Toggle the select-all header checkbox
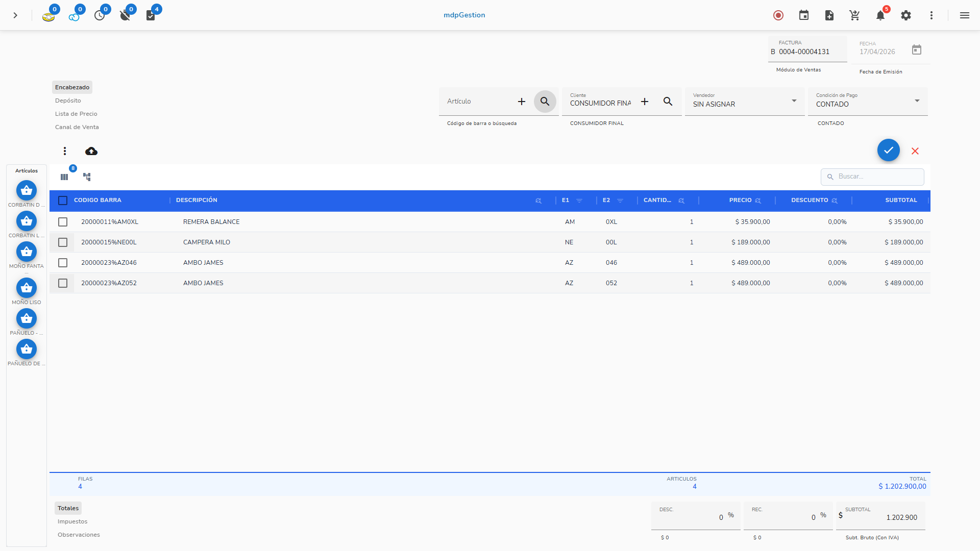Image resolution: width=980 pixels, height=551 pixels. tap(63, 201)
